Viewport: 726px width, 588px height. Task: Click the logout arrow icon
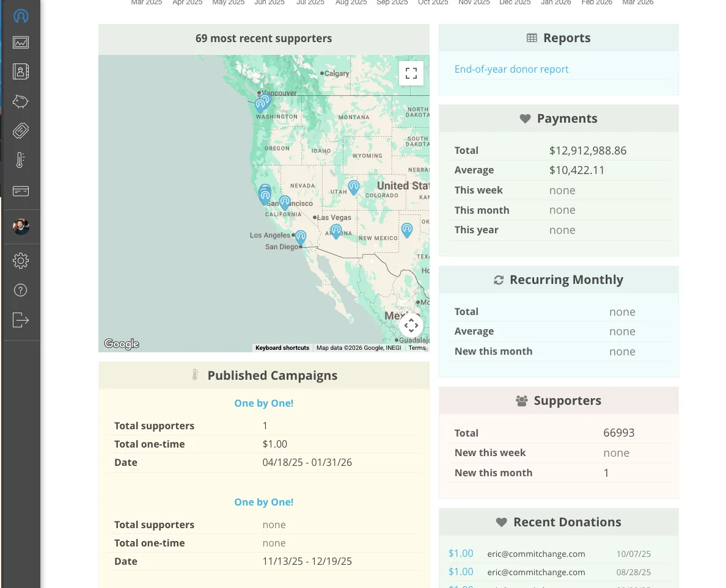pyautogui.click(x=21, y=320)
